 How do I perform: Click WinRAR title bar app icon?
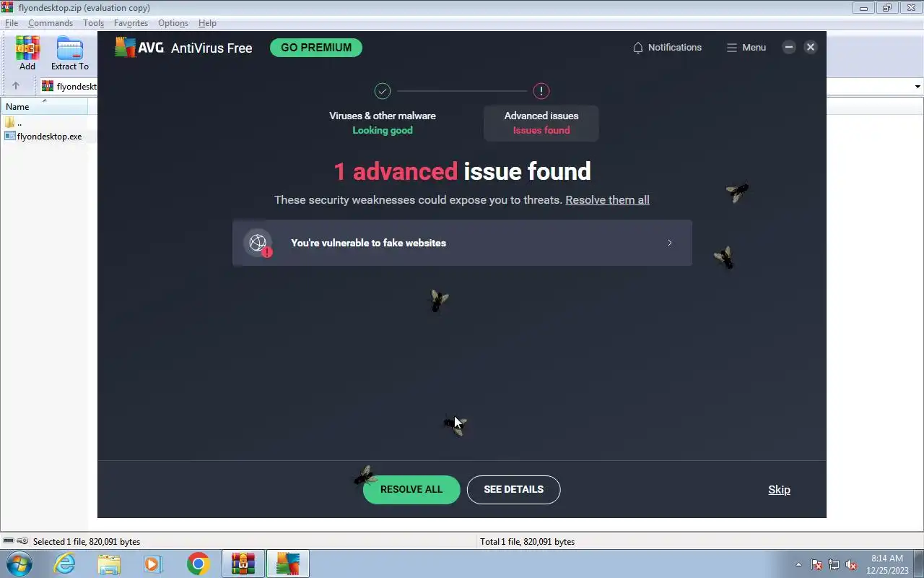(x=6, y=7)
